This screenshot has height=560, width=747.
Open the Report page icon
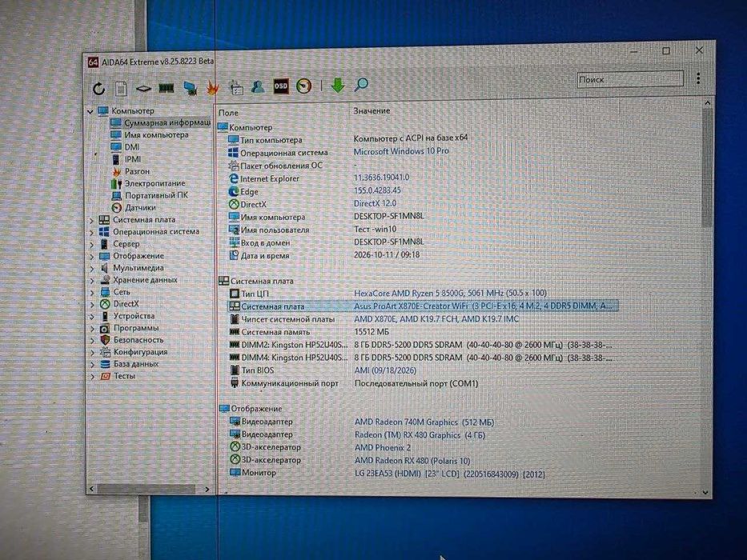click(x=121, y=89)
